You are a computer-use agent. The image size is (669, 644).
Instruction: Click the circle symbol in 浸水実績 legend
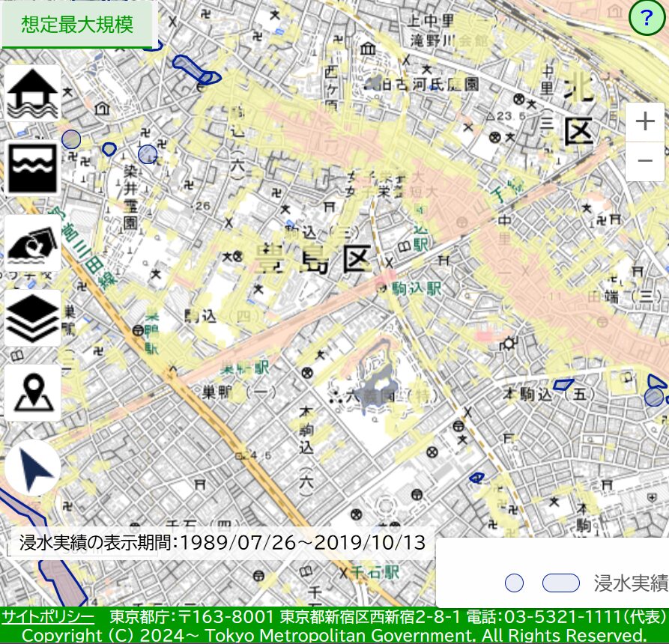[514, 583]
